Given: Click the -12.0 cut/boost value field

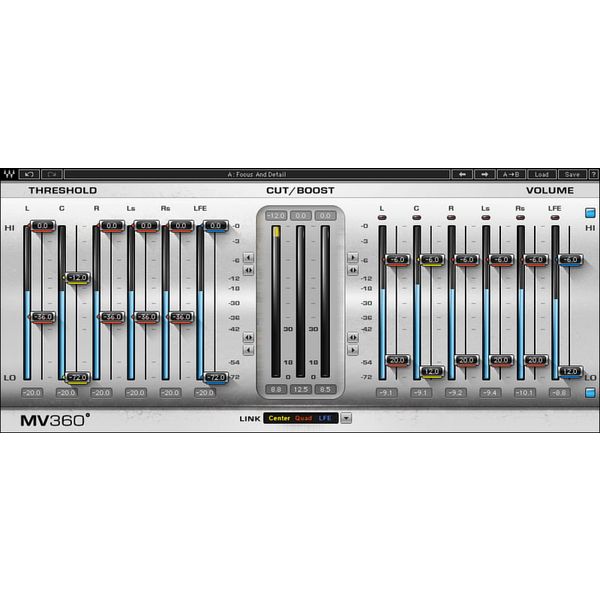Looking at the screenshot, I should pos(275,215).
